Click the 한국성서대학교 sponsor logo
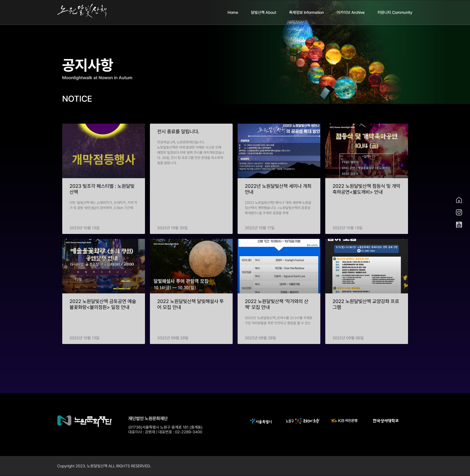The height and width of the screenshot is (476, 470). click(386, 420)
